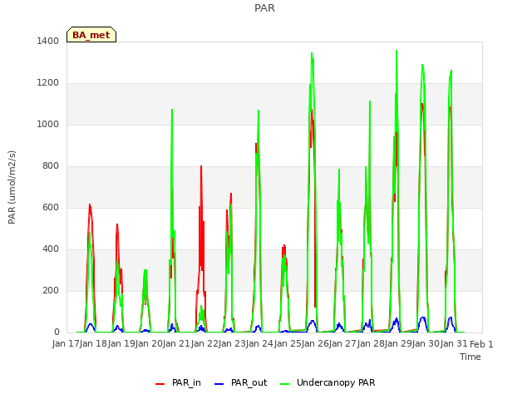Click the red PAR_in legend swatch
This screenshot has height=399, width=532.
[x=160, y=384]
